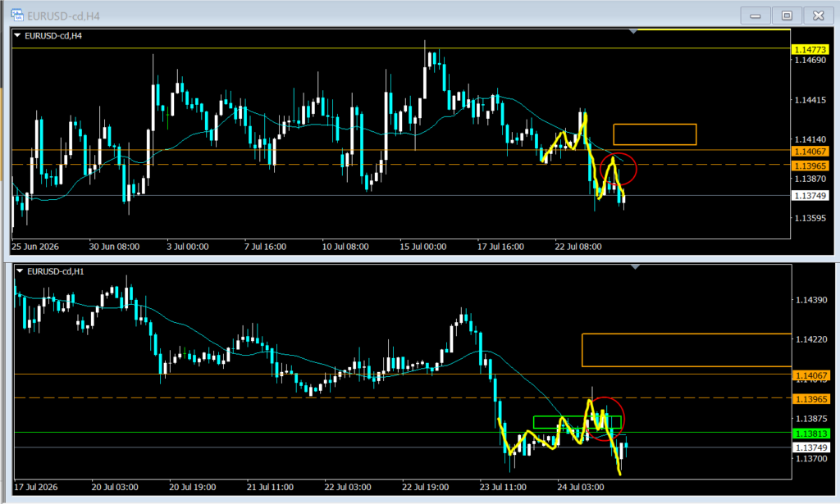Click the 22 Jul 03:00 time axis label
840x504 pixels.
pos(348,488)
